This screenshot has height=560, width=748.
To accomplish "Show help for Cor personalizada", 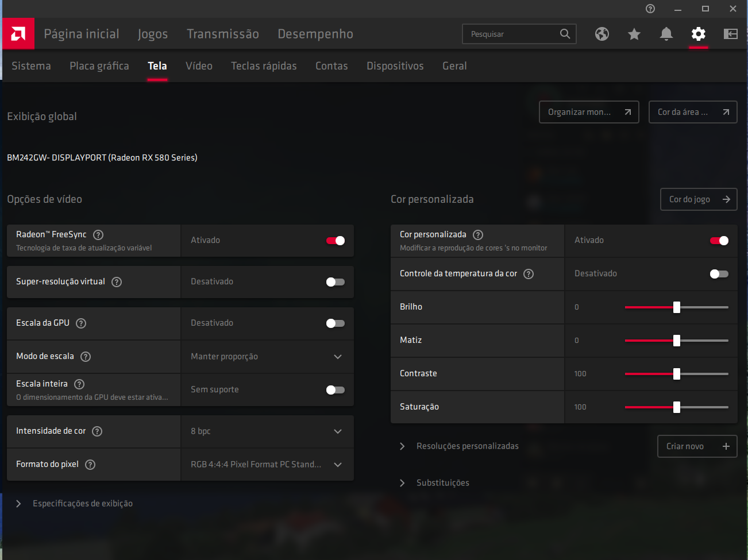I will [478, 234].
